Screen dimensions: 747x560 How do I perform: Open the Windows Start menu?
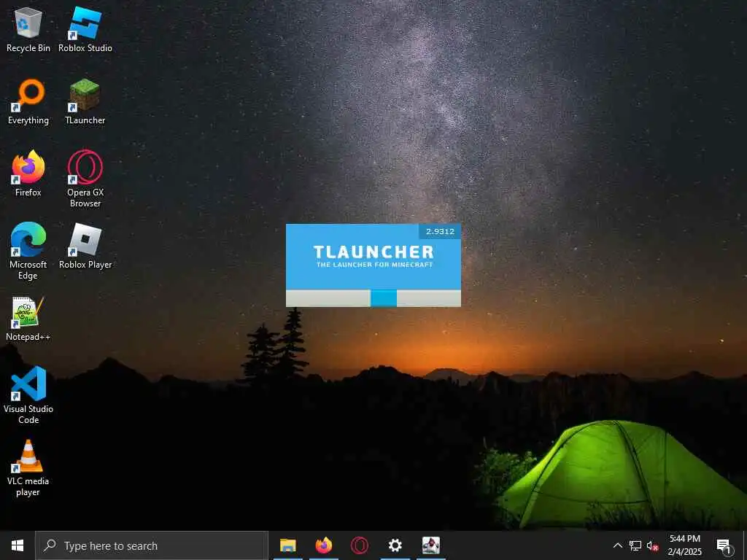coord(18,545)
